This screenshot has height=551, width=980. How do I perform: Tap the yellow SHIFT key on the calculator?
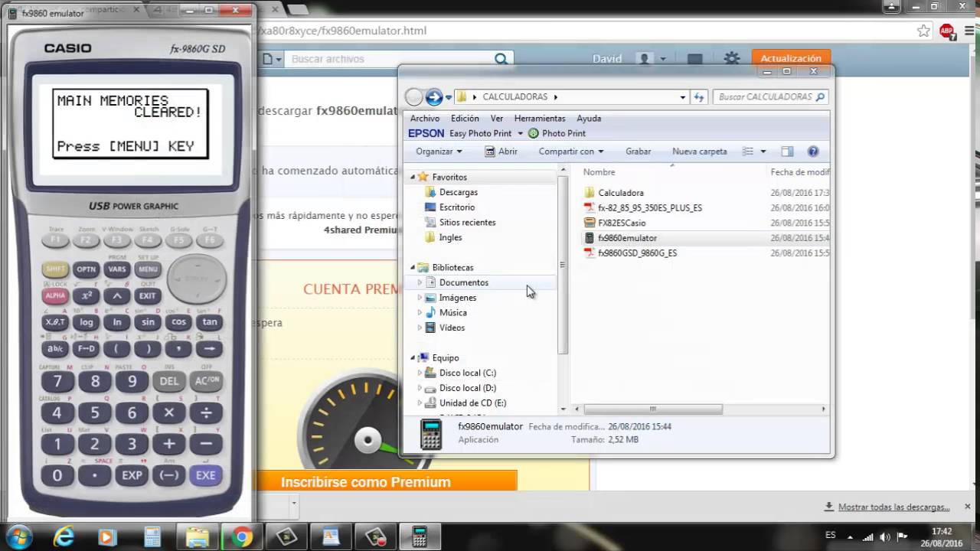coord(55,269)
